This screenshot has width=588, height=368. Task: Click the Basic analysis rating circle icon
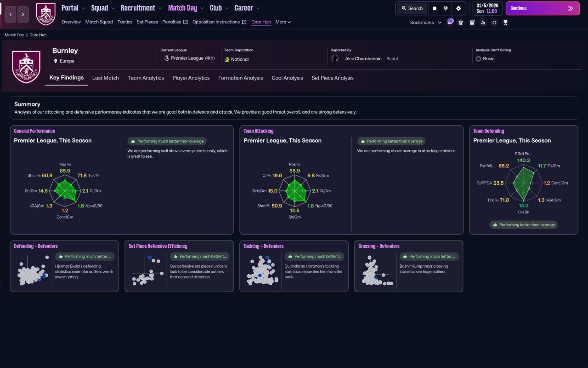478,59
